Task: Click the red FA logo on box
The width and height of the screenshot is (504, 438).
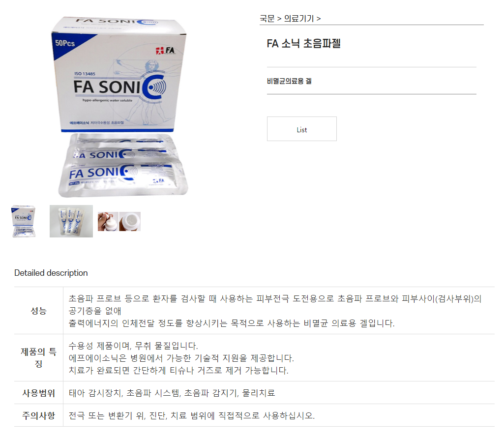Action: (x=165, y=51)
